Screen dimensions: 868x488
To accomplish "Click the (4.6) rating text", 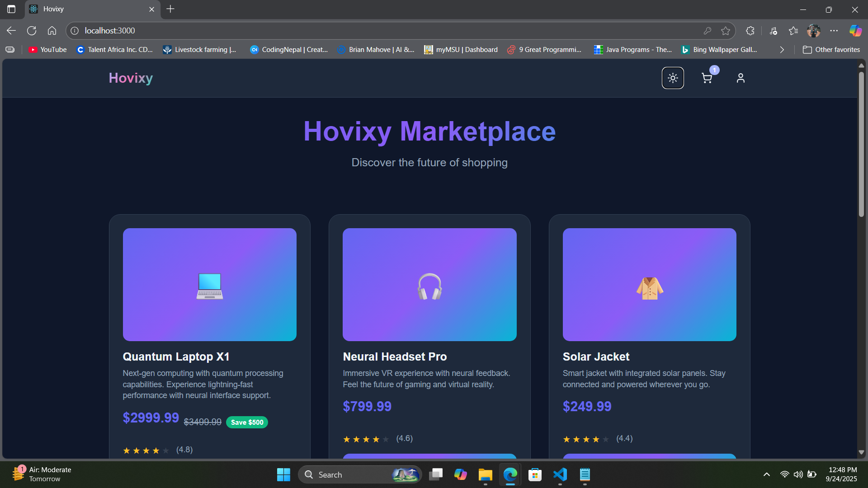I will coord(405,438).
